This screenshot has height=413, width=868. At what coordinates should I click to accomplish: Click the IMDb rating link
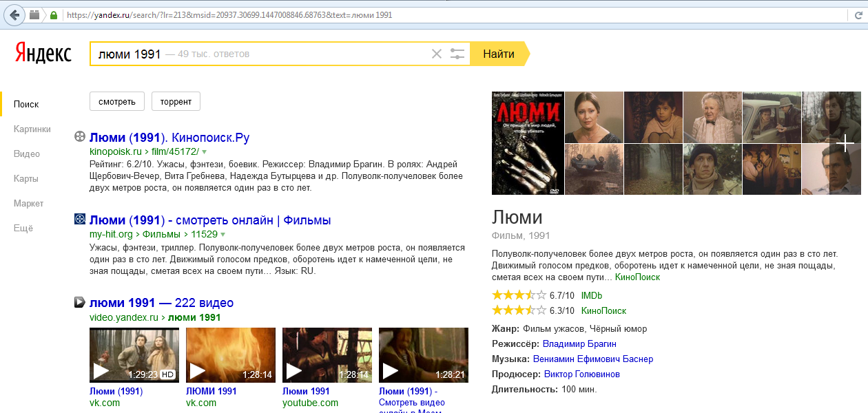592,295
